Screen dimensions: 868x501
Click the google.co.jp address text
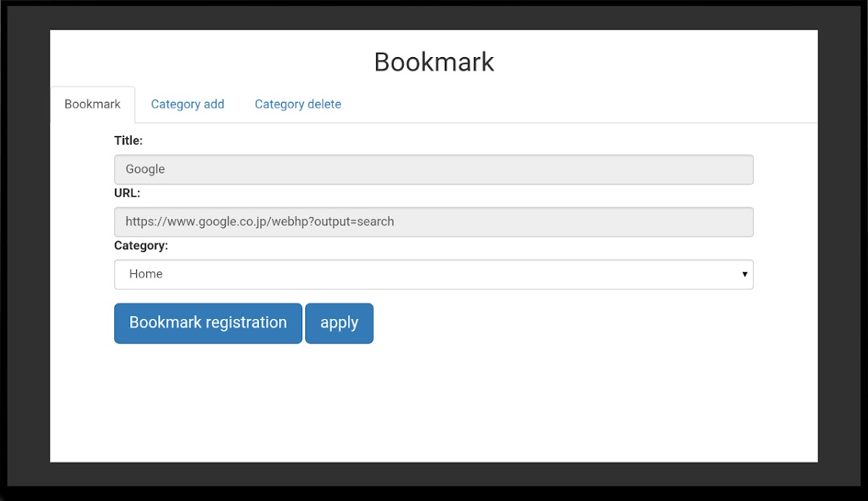point(260,222)
